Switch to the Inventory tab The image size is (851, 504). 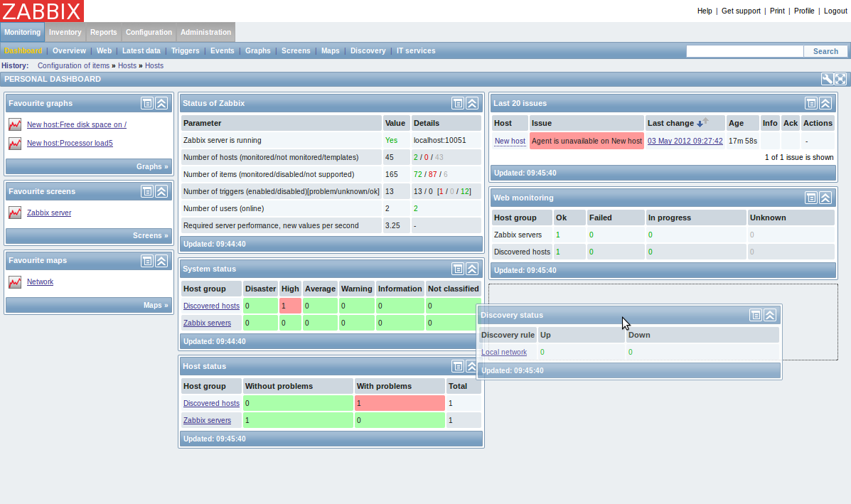[65, 32]
